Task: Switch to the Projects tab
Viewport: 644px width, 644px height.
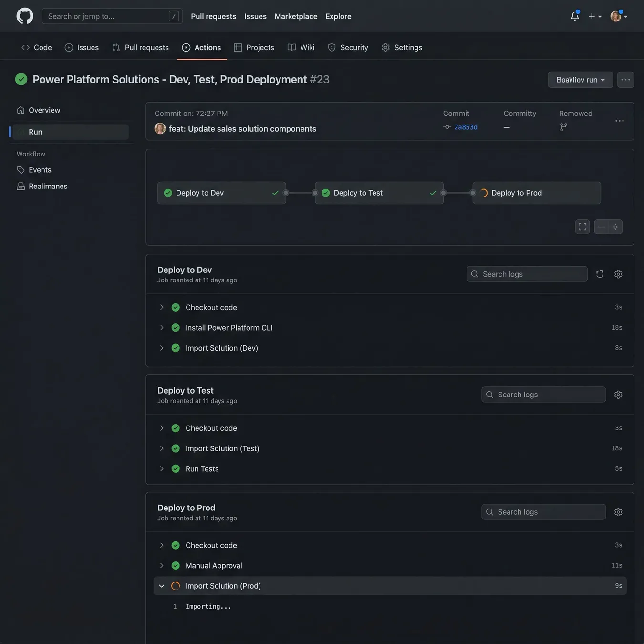Action: [254, 47]
